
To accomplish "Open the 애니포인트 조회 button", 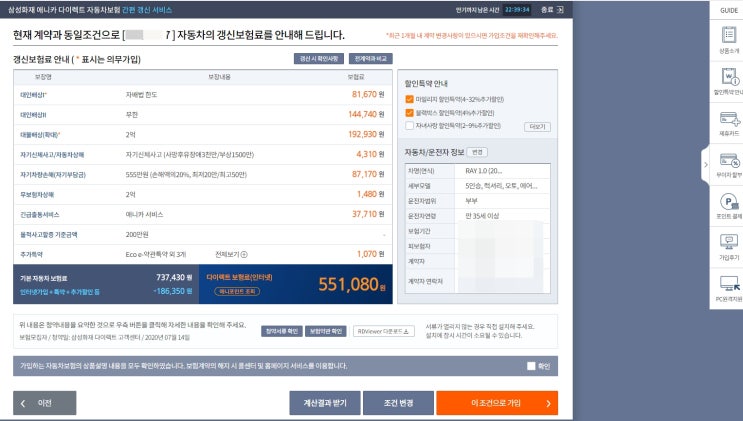I will coord(237,291).
